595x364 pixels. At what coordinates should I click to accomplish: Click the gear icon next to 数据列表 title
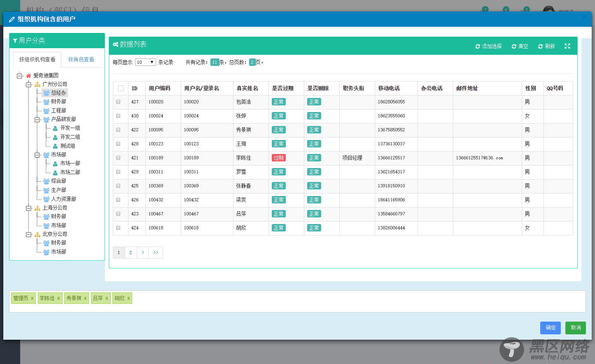tap(116, 44)
